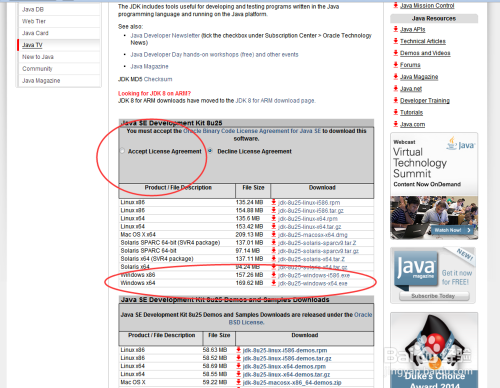The height and width of the screenshot is (388, 500).
Task: Click the download icon beside jdk-8u25-linux-x64.tar.gz
Action: (274, 226)
